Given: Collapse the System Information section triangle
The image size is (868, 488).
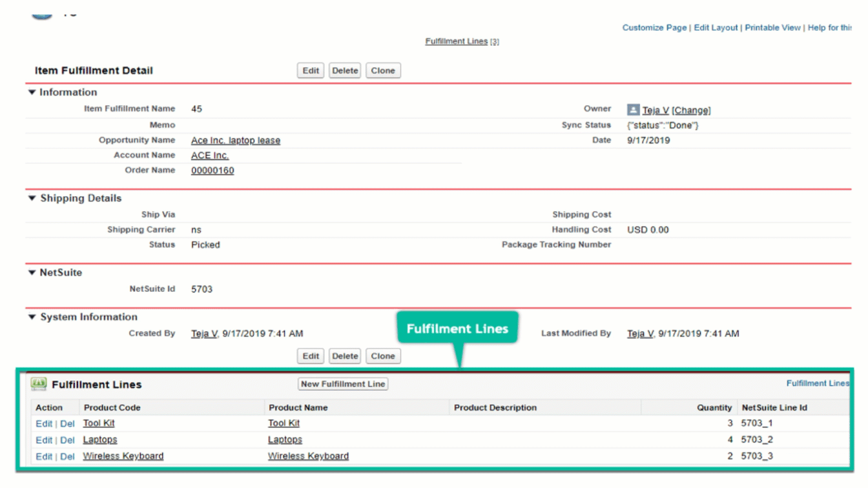Looking at the screenshot, I should pos(32,317).
